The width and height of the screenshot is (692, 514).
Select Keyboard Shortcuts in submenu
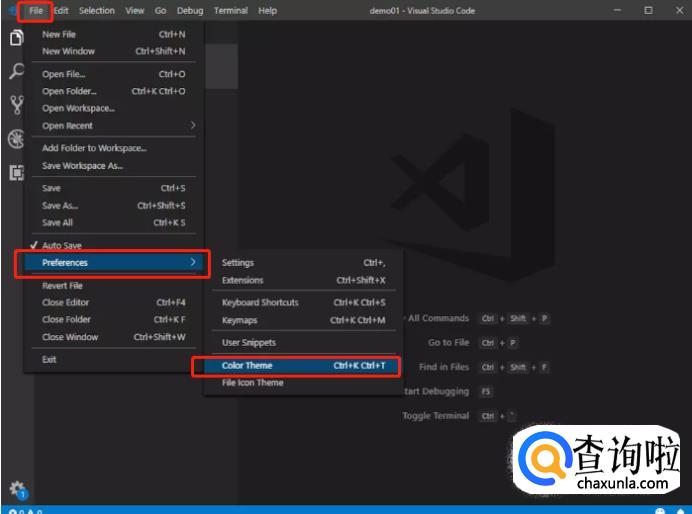[260, 303]
